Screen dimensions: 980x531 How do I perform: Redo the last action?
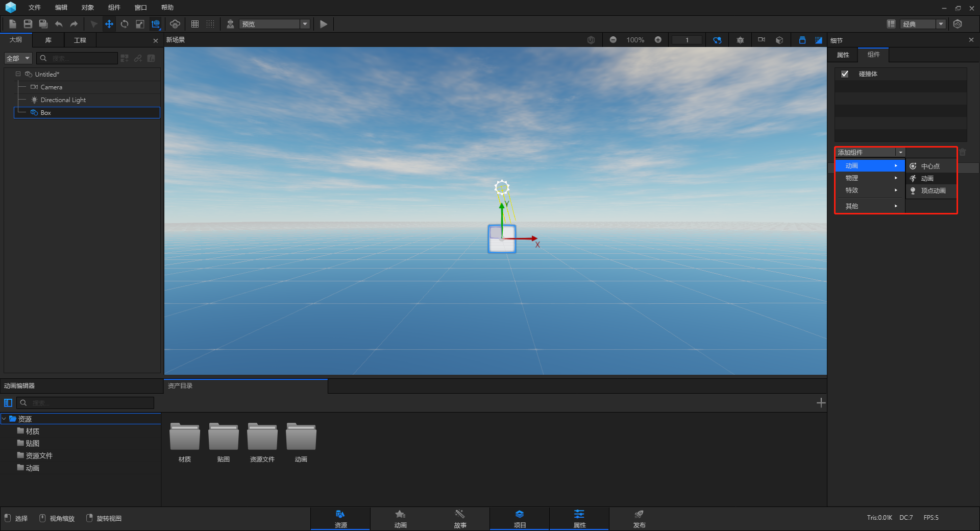74,24
